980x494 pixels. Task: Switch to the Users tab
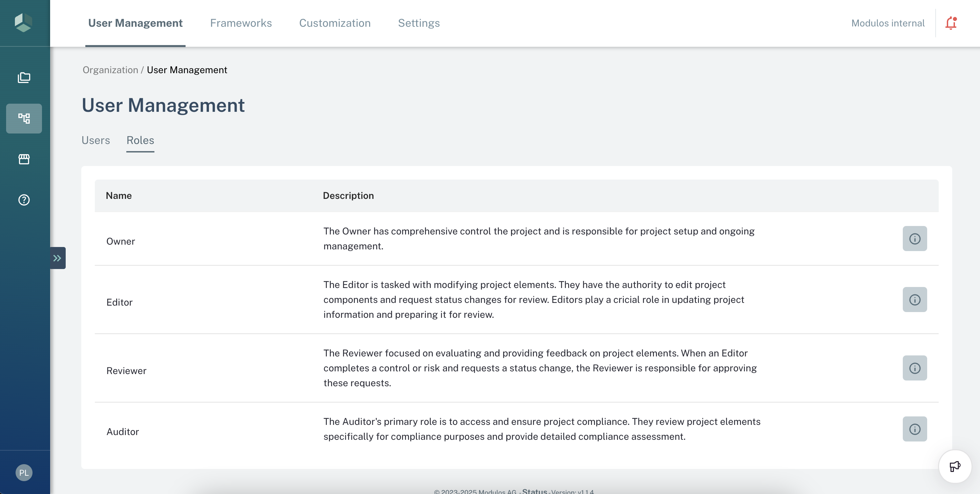click(95, 140)
